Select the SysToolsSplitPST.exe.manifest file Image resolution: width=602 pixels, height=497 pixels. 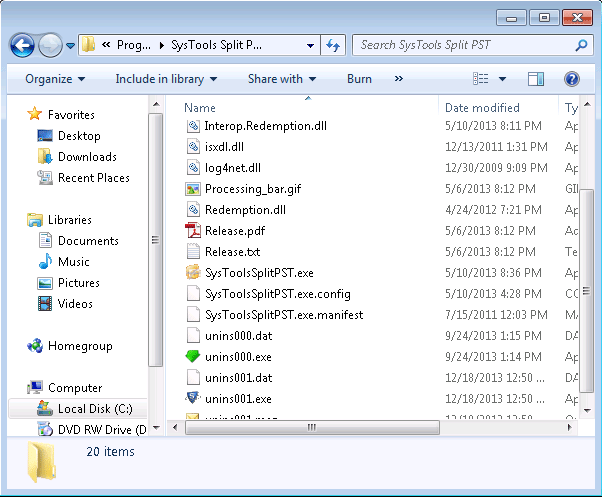point(284,315)
